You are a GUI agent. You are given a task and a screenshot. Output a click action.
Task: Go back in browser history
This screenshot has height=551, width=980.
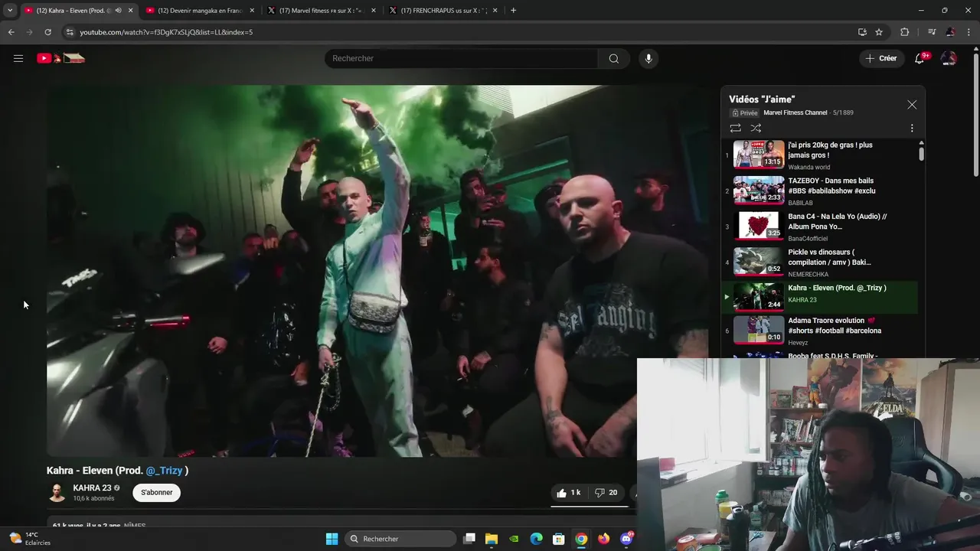click(11, 32)
